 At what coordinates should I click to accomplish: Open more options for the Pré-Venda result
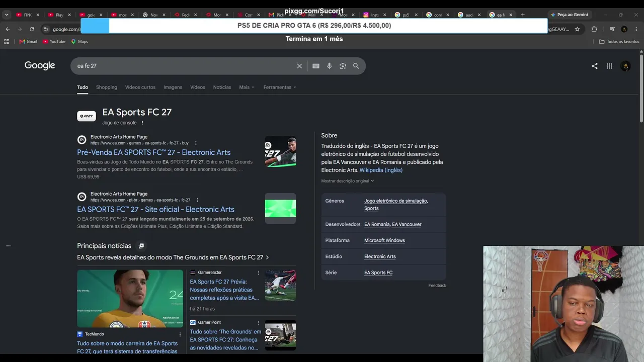(x=196, y=143)
